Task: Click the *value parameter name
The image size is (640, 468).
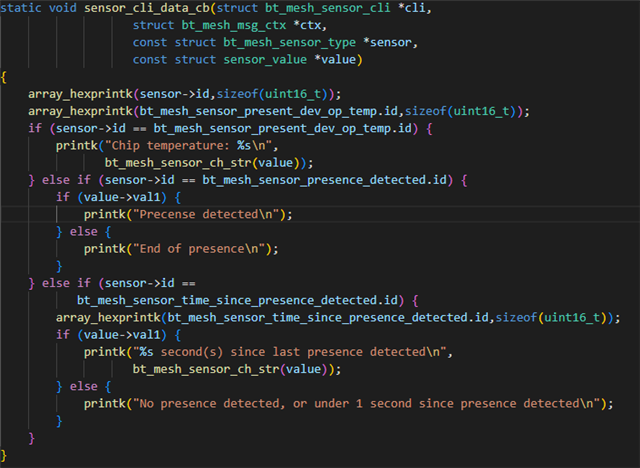Action: click(x=335, y=60)
